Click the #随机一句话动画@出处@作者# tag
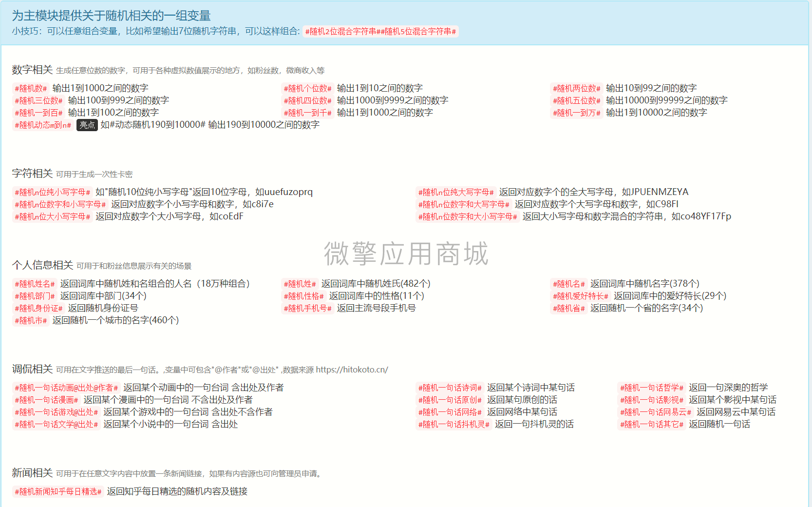Viewport: 812px width, 507px height. [66, 388]
